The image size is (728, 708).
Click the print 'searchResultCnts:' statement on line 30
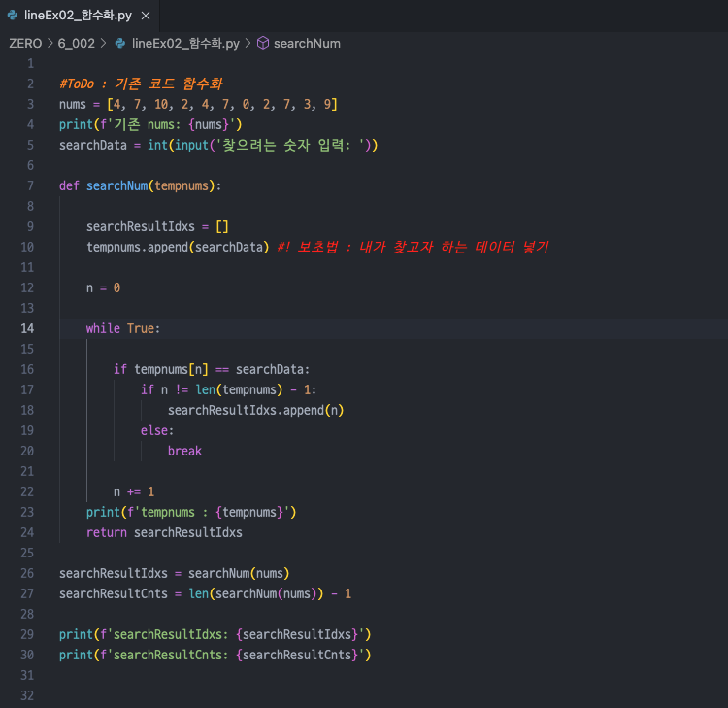215,655
